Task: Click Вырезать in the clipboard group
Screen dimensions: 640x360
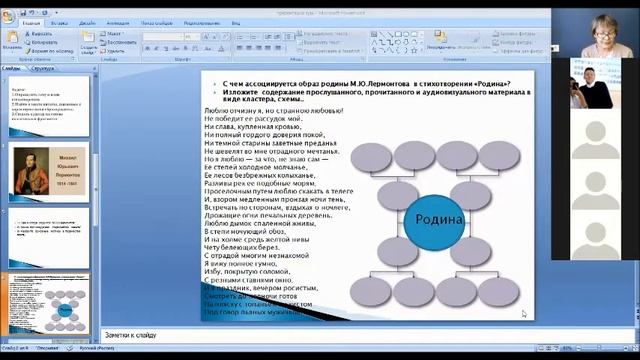Action: (38, 34)
